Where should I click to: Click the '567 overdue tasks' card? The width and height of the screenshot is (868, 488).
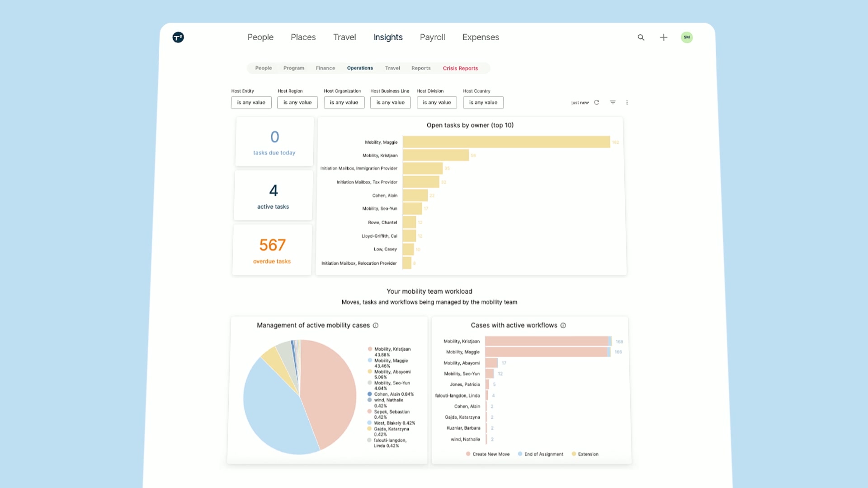pos(272,250)
